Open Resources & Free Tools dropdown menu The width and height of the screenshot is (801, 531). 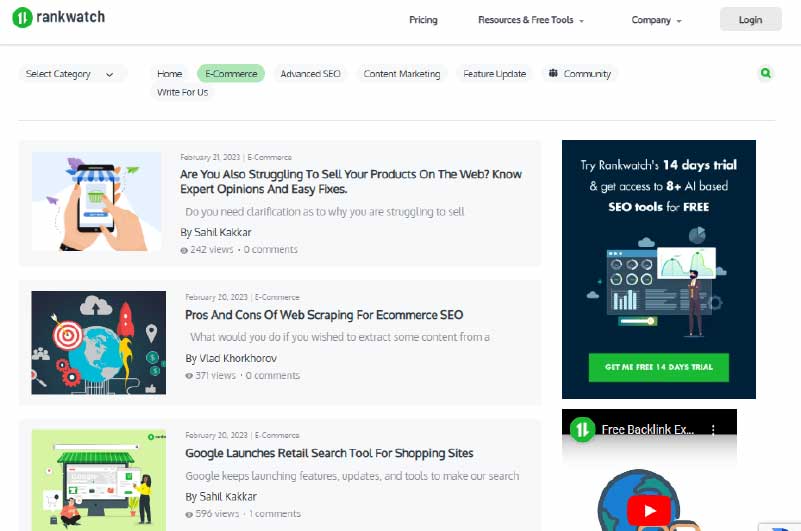point(531,20)
